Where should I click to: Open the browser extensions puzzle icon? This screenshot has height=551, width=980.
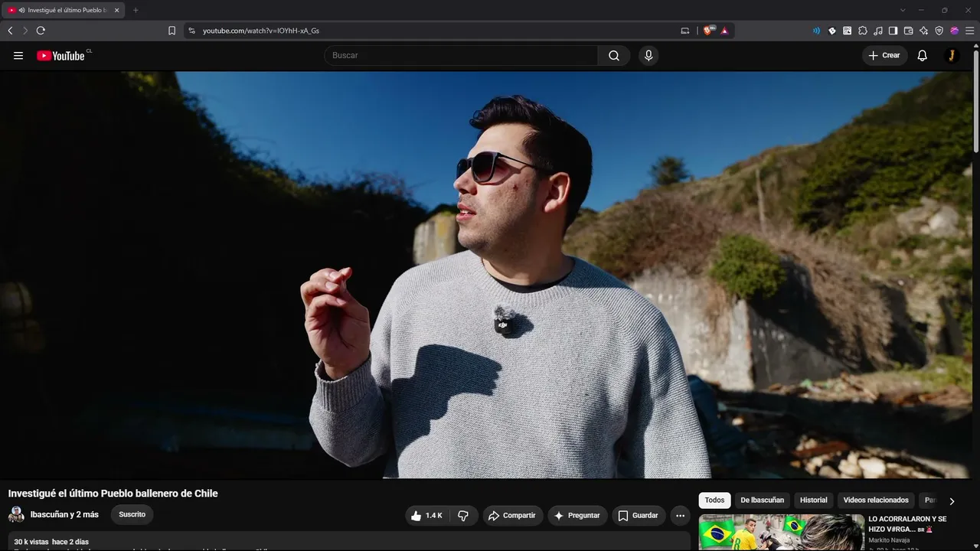(863, 31)
